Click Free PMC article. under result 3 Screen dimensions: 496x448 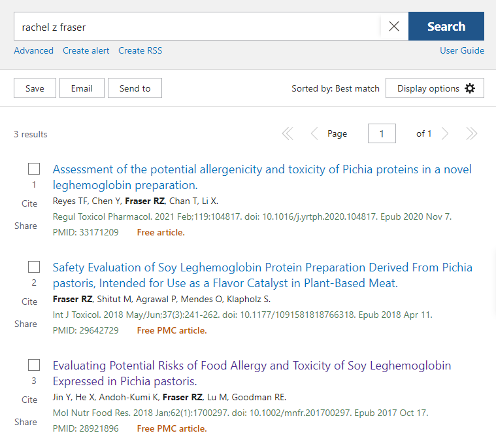point(172,428)
